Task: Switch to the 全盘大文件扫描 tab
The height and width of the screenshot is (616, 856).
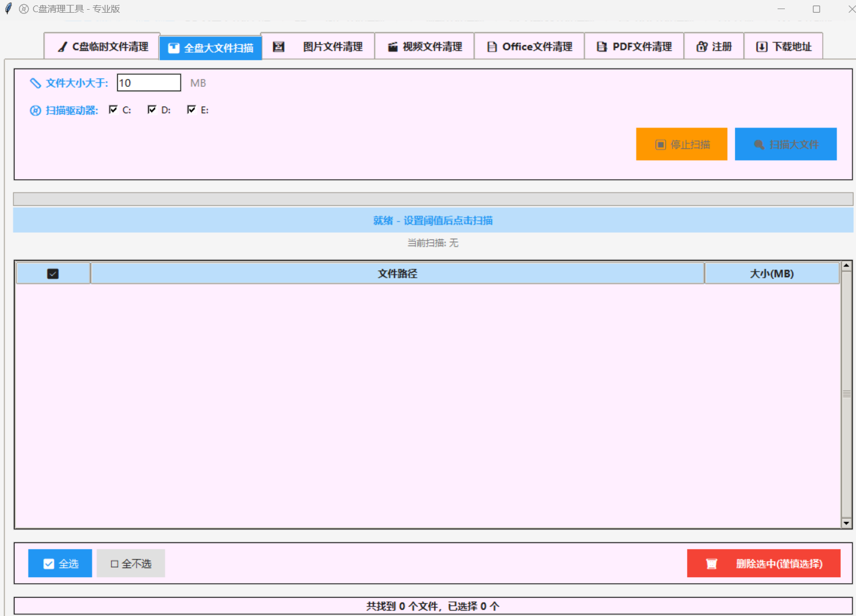Action: [211, 48]
